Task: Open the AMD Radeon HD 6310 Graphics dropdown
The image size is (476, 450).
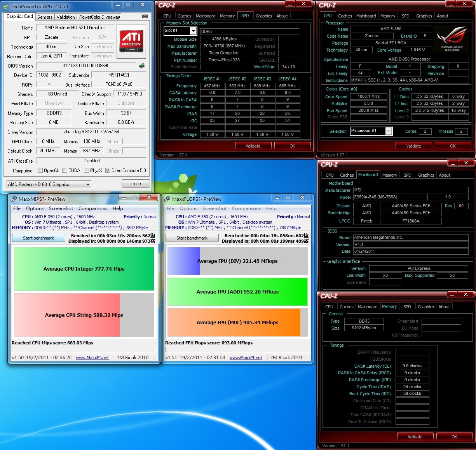Action: tap(49, 184)
